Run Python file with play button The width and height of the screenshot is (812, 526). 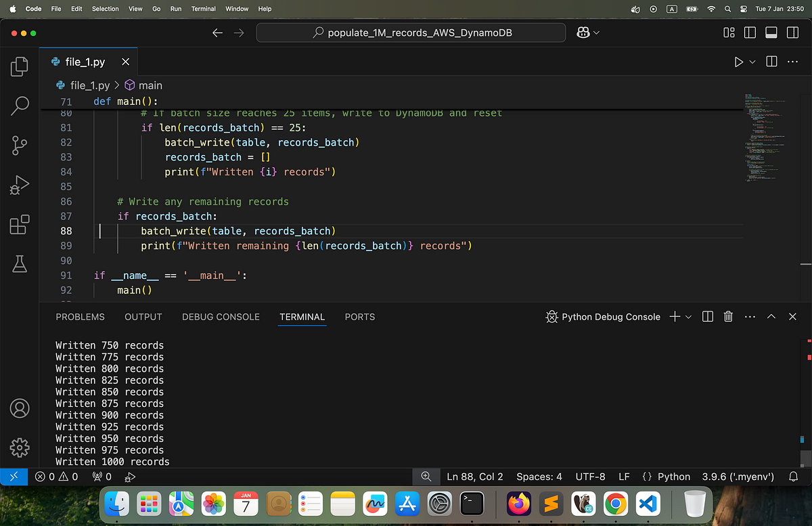738,62
